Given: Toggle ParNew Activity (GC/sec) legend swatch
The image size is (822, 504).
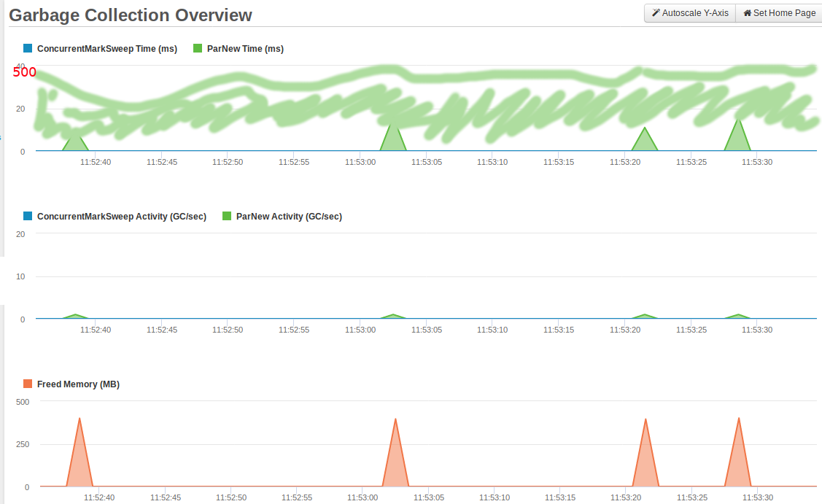Looking at the screenshot, I should tap(227, 216).
